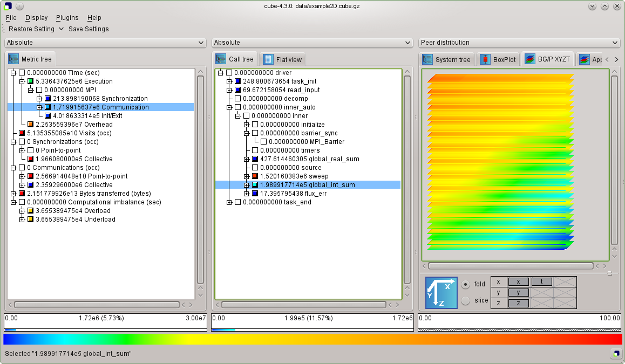
Task: Click red box beside Bytes transferred
Action: (22, 194)
